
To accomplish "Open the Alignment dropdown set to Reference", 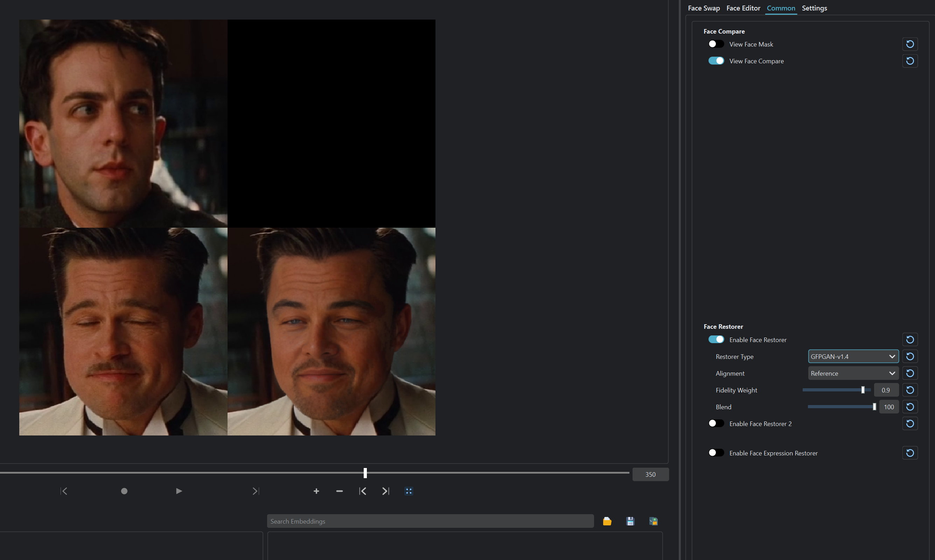I will point(853,373).
